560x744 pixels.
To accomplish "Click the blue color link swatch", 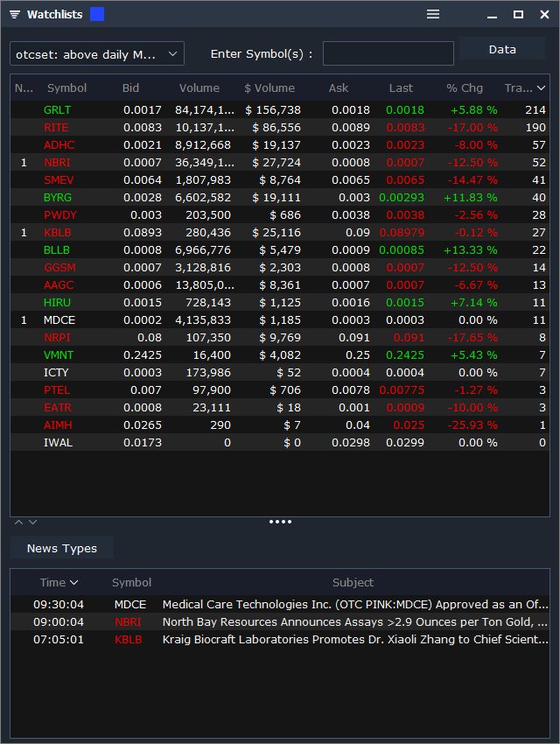I will point(97,14).
